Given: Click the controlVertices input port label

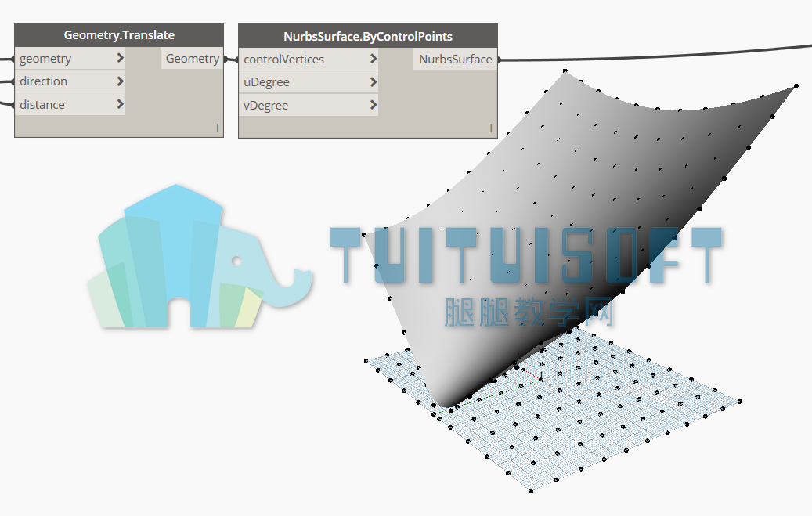Looking at the screenshot, I should point(283,60).
